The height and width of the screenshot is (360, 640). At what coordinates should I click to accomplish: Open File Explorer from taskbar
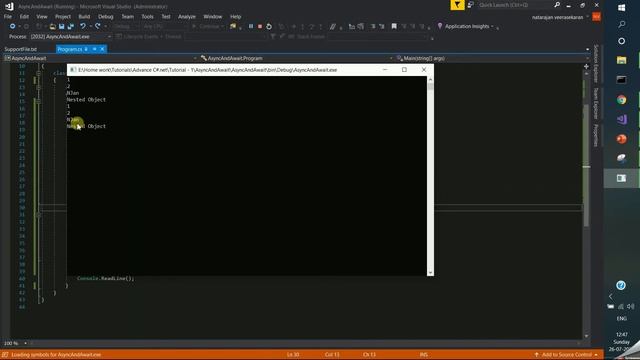(x=622, y=60)
